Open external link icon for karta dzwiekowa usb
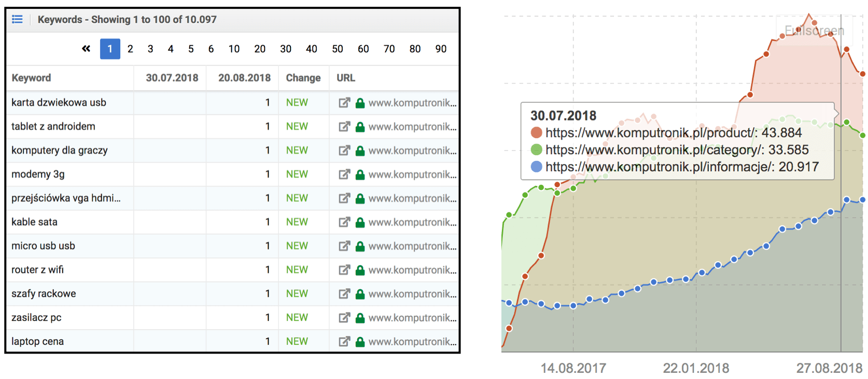Image resolution: width=868 pixels, height=379 pixels. click(x=344, y=103)
